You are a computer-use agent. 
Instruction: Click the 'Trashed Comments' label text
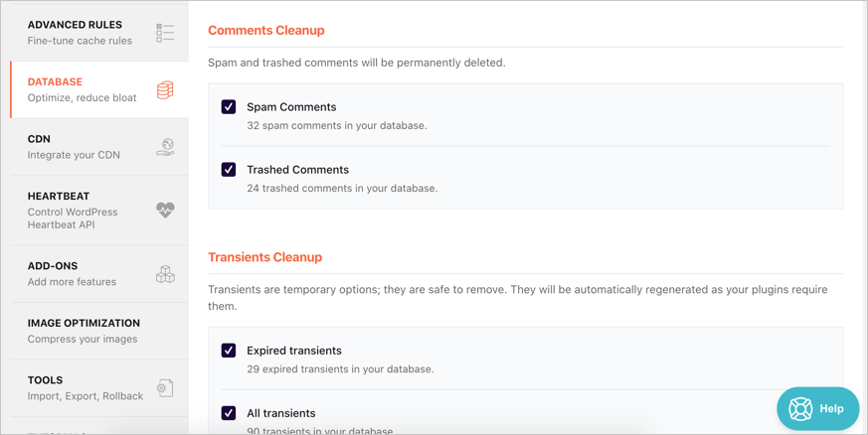[x=297, y=170]
